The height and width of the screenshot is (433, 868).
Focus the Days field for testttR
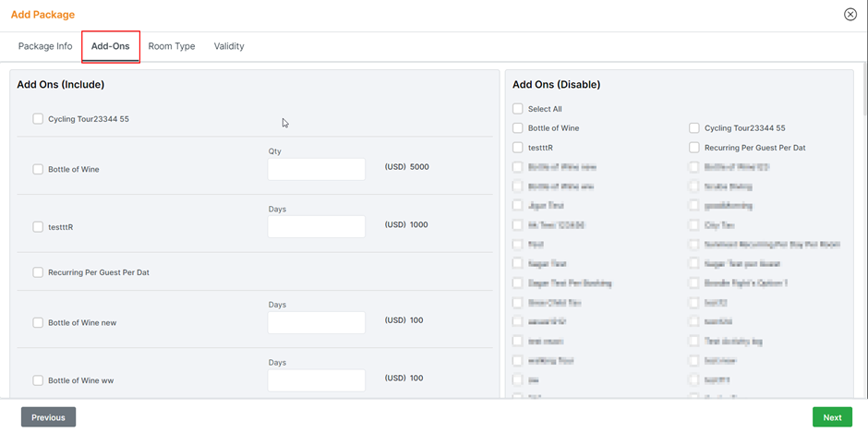(x=316, y=226)
